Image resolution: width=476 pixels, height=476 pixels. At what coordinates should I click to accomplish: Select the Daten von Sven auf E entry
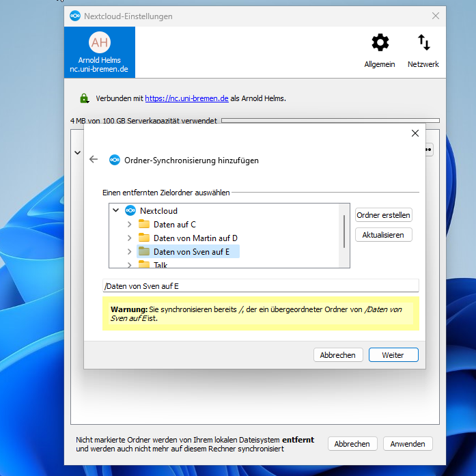191,252
